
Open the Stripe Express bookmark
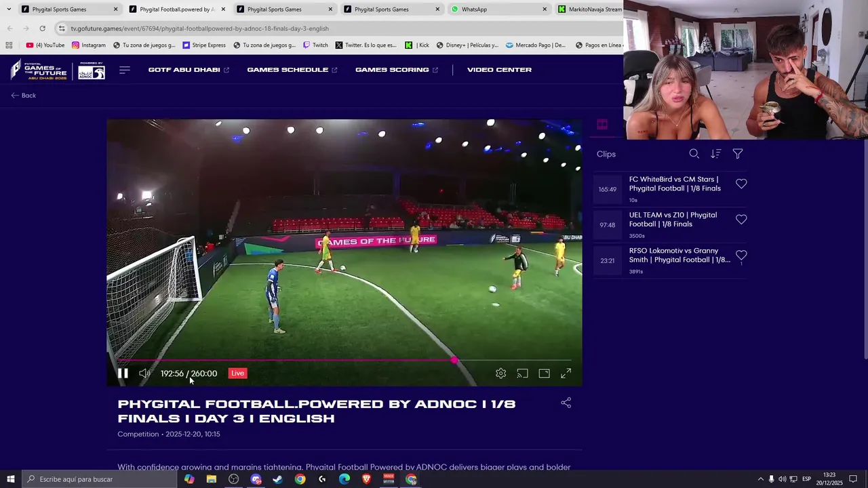[x=204, y=45]
